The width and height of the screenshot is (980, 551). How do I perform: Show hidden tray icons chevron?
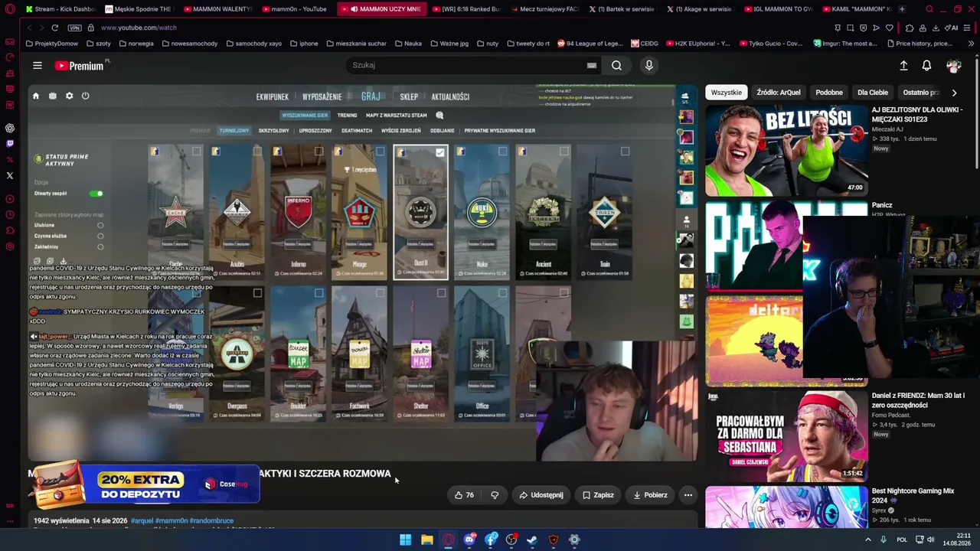click(867, 540)
